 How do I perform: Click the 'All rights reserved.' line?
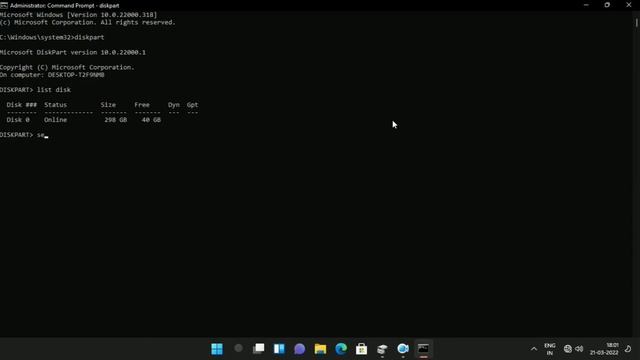[x=138, y=22]
